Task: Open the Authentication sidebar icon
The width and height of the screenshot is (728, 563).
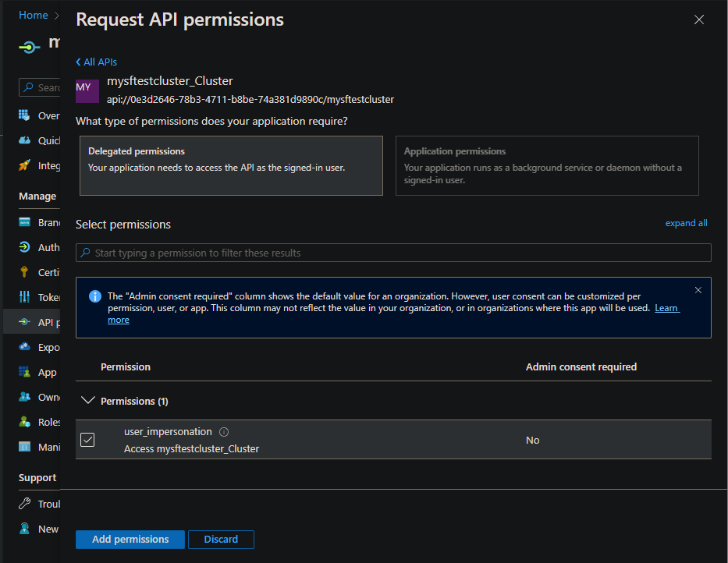Action: 24,247
